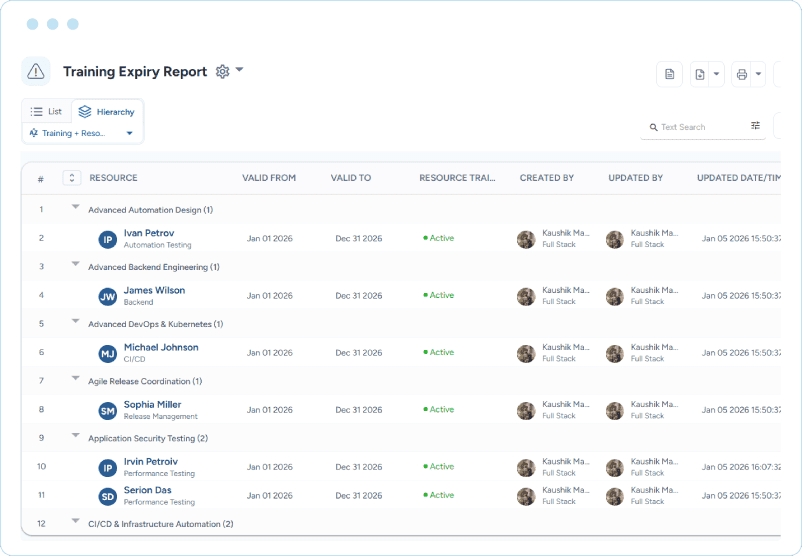Click Created By photo in Sophia Miller row
This screenshot has height=556, width=802.
(x=526, y=411)
